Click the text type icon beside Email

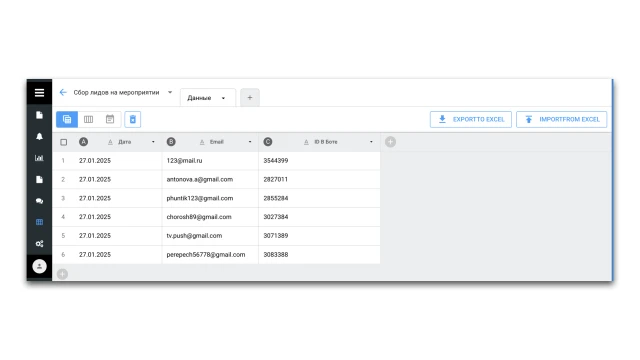pyautogui.click(x=202, y=142)
